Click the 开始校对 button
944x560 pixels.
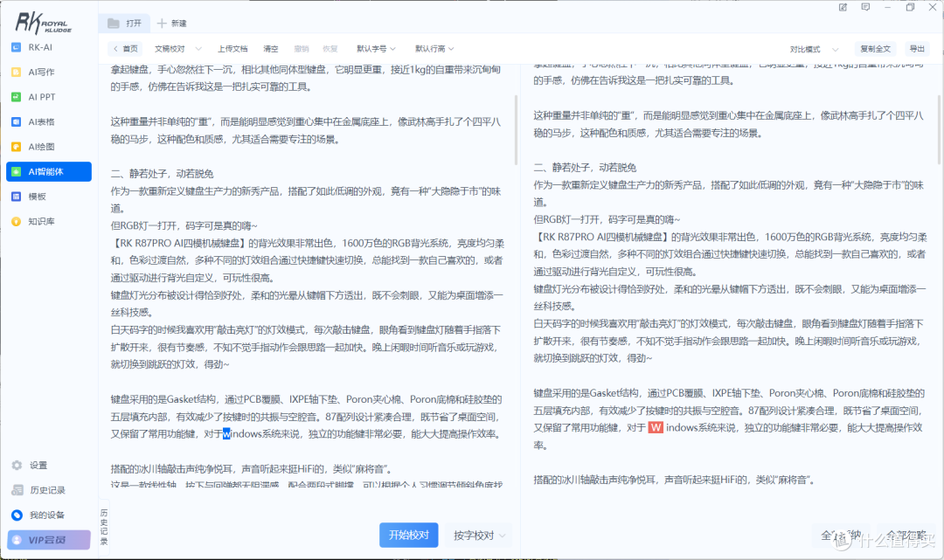point(409,535)
